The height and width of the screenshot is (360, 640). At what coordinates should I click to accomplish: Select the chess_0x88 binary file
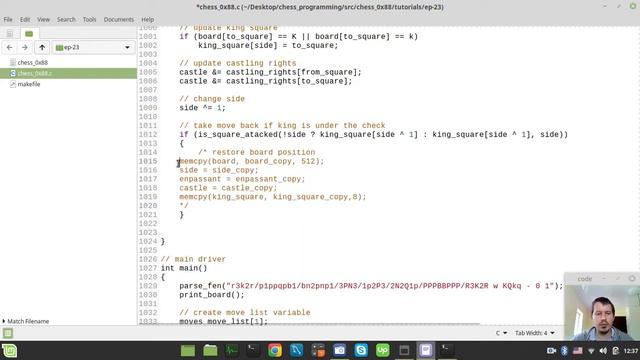click(x=33, y=62)
